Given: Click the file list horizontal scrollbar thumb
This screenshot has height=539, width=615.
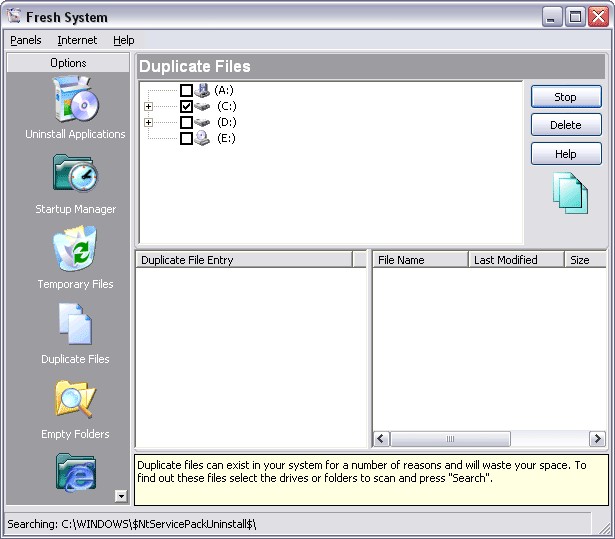Looking at the screenshot, I should tap(450, 439).
